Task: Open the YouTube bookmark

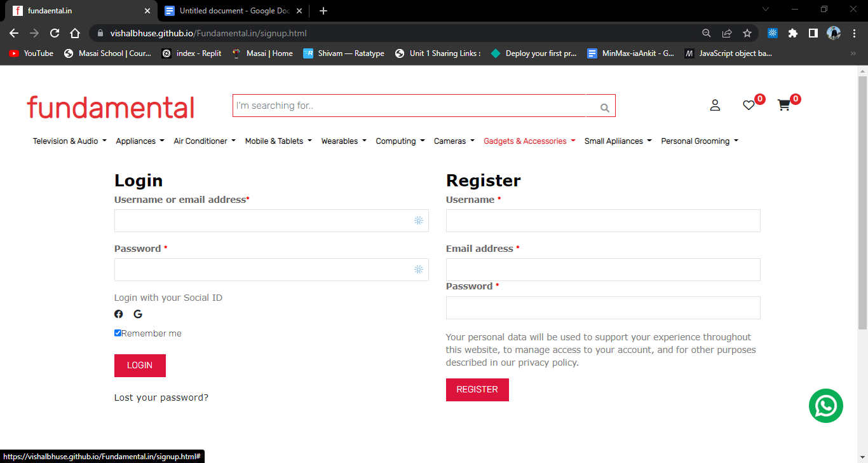Action: (x=31, y=53)
